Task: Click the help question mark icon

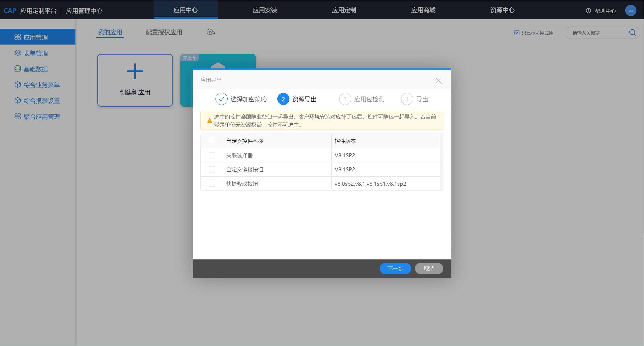Action: (x=588, y=11)
